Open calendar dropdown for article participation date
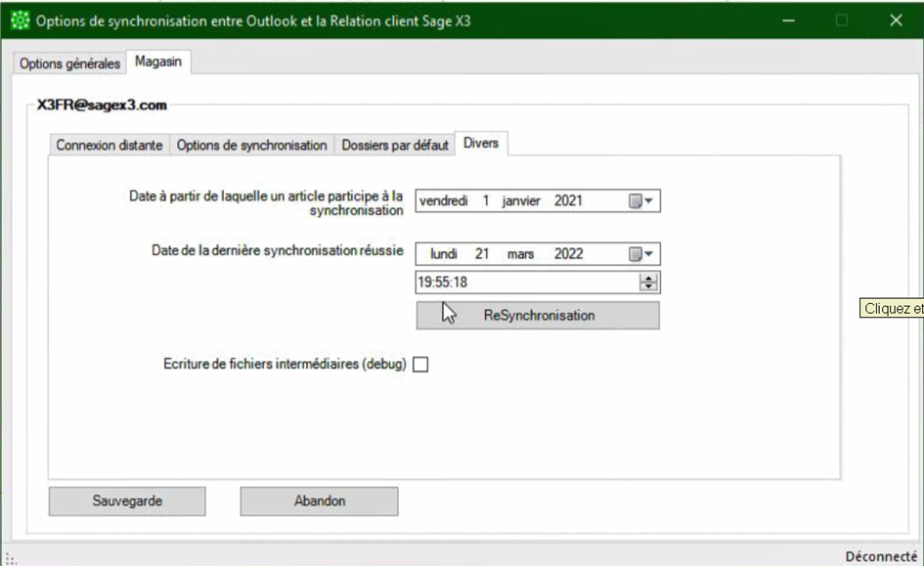Image resolution: width=924 pixels, height=566 pixels. (x=640, y=200)
